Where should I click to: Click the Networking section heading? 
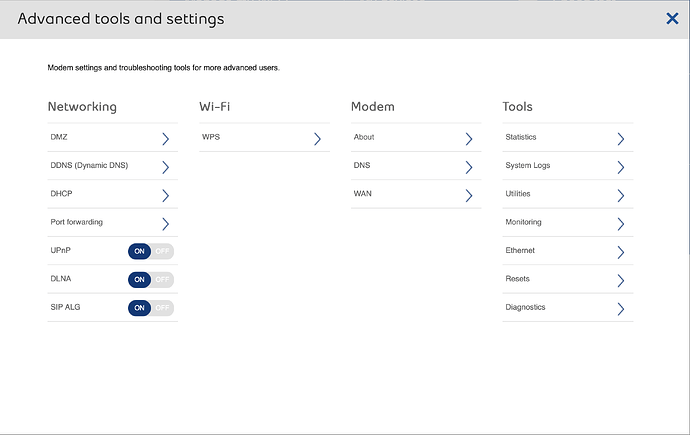pyautogui.click(x=82, y=106)
